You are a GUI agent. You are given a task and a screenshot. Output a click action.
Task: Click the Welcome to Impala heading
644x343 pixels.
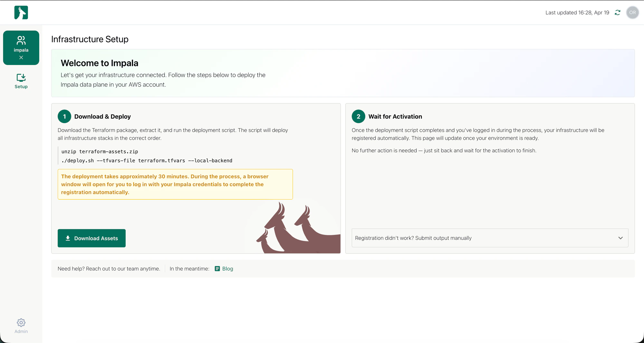pos(99,63)
